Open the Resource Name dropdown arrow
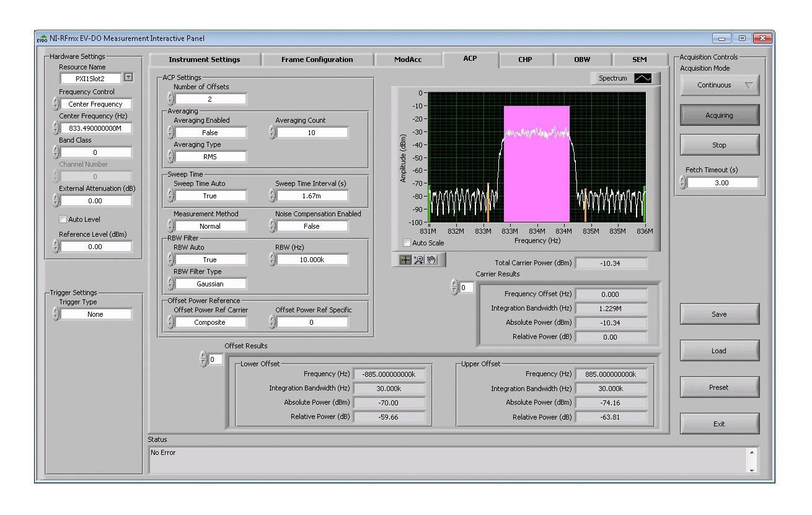Viewport: 812px width, 515px height. tap(128, 78)
